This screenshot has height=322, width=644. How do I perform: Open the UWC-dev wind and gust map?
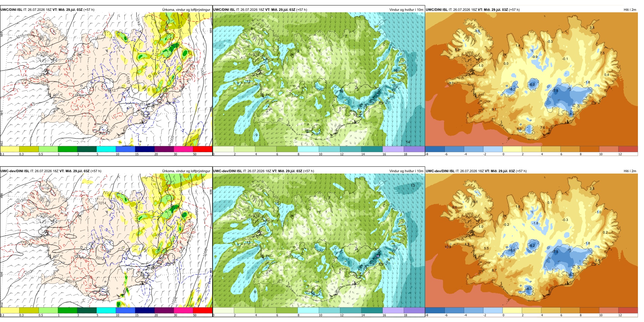(319, 240)
